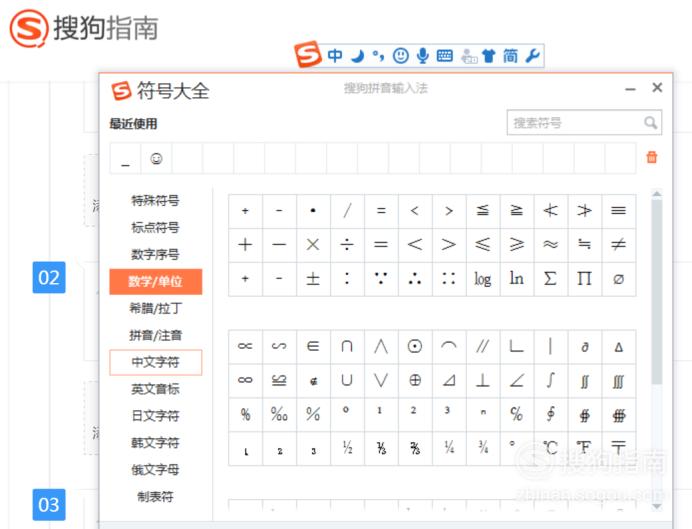Select the 数字序号 category
The width and height of the screenshot is (692, 529).
tap(155, 255)
